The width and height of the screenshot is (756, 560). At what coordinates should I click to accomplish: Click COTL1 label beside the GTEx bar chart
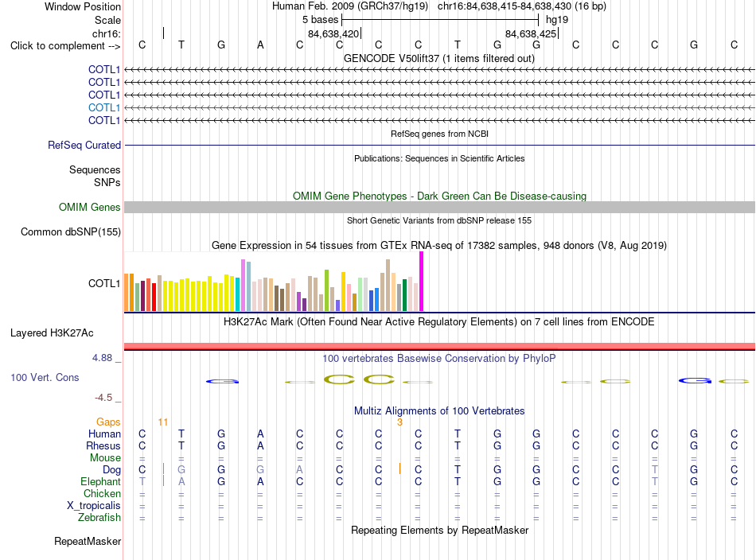(103, 283)
